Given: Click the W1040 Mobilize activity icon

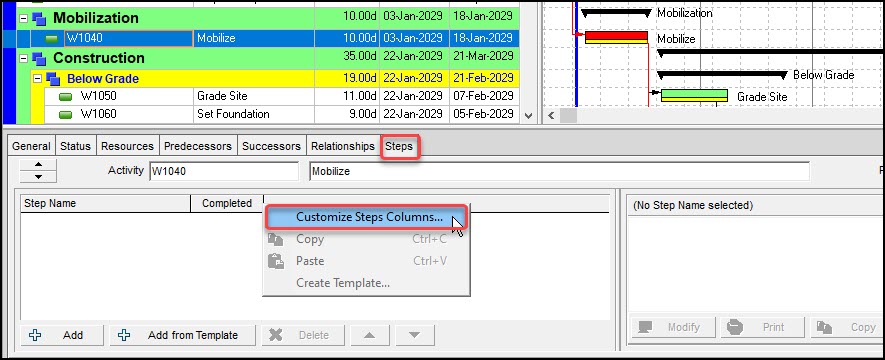Looking at the screenshot, I should click(52, 39).
